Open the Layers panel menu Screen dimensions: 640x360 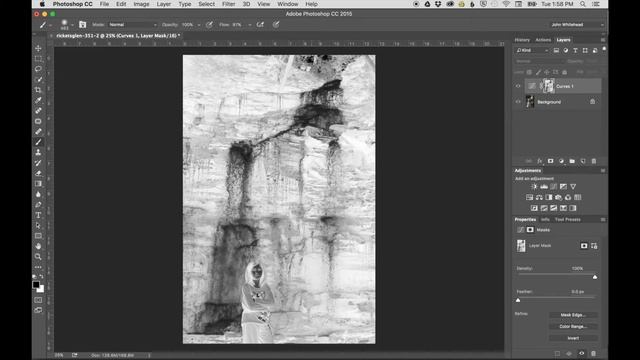pyautogui.click(x=603, y=40)
